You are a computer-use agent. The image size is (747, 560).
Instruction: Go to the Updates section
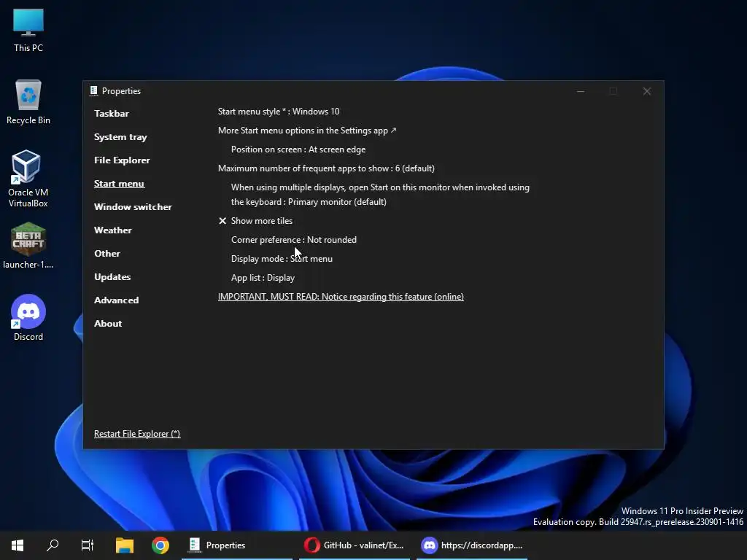click(x=112, y=276)
